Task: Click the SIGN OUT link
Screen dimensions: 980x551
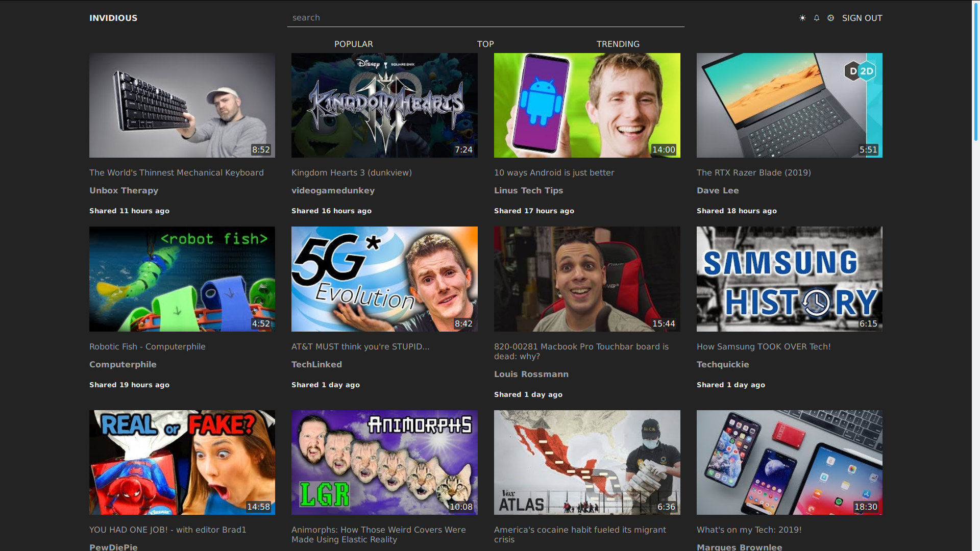Action: [862, 18]
